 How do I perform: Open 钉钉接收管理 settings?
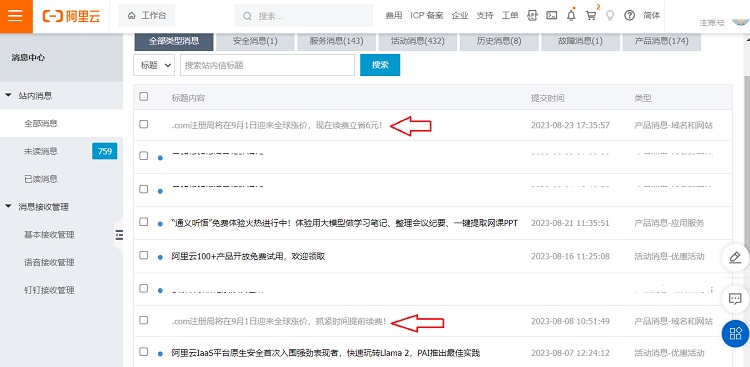(x=49, y=290)
